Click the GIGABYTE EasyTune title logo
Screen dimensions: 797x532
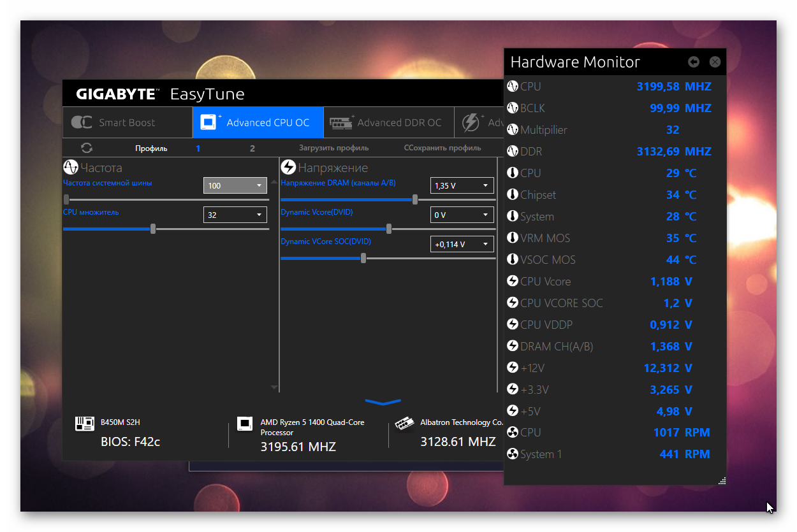point(160,94)
